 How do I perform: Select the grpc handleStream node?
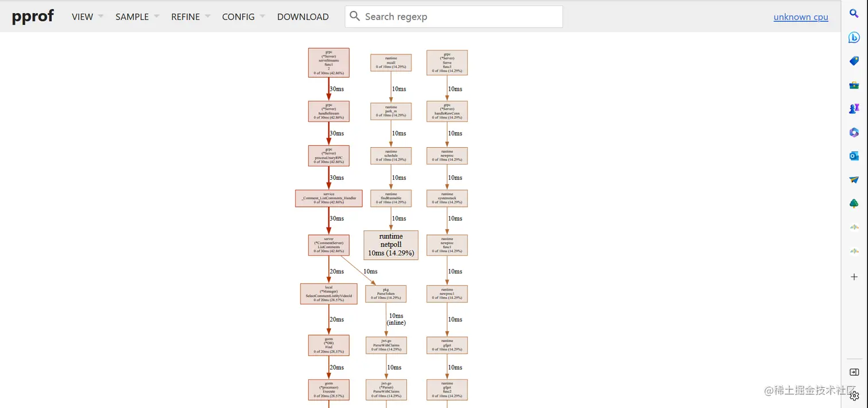(329, 111)
